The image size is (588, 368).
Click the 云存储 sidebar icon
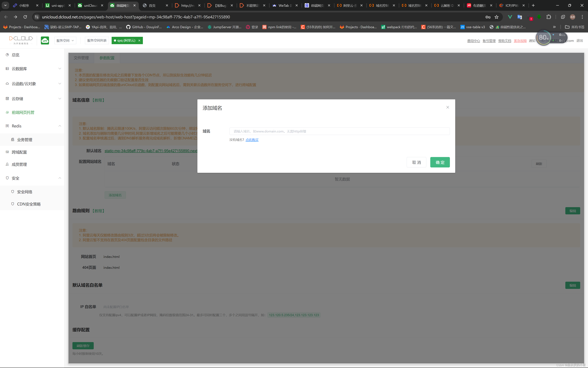[7, 99]
